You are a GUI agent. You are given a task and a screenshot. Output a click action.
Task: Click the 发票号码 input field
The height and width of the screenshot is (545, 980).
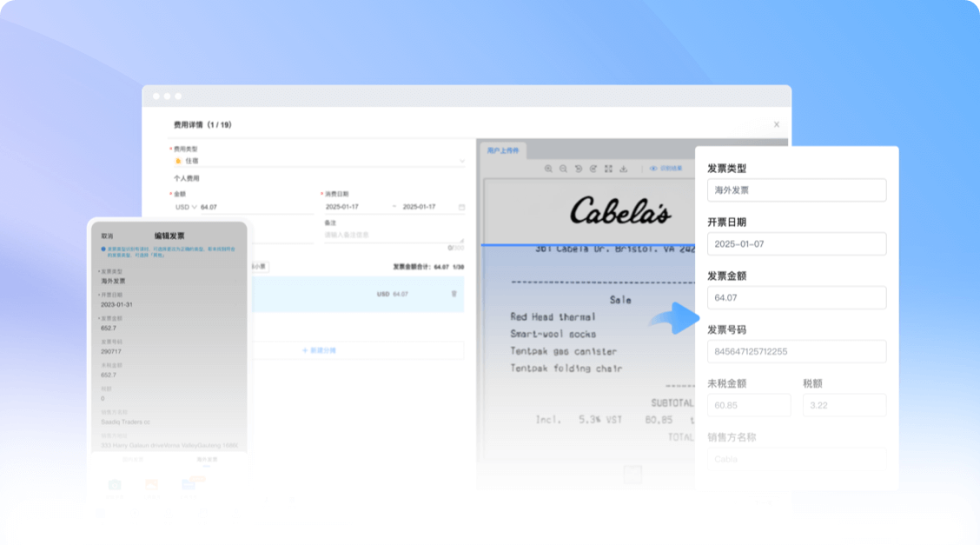click(x=797, y=351)
